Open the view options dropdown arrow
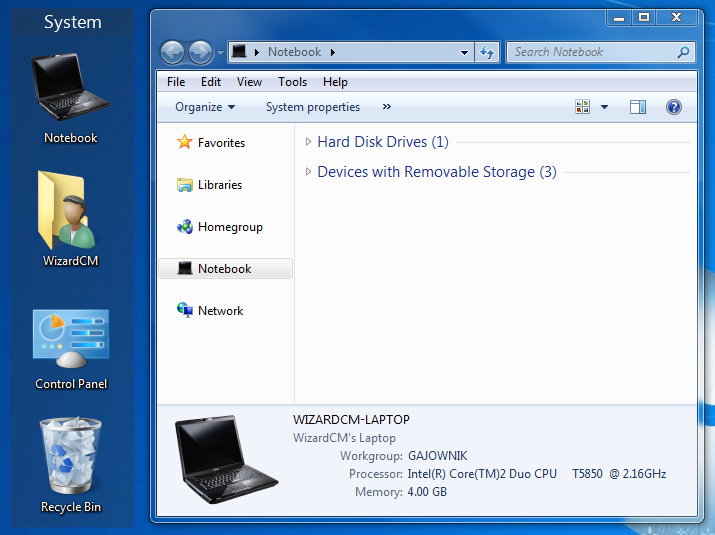The width and height of the screenshot is (715, 535). coord(605,107)
